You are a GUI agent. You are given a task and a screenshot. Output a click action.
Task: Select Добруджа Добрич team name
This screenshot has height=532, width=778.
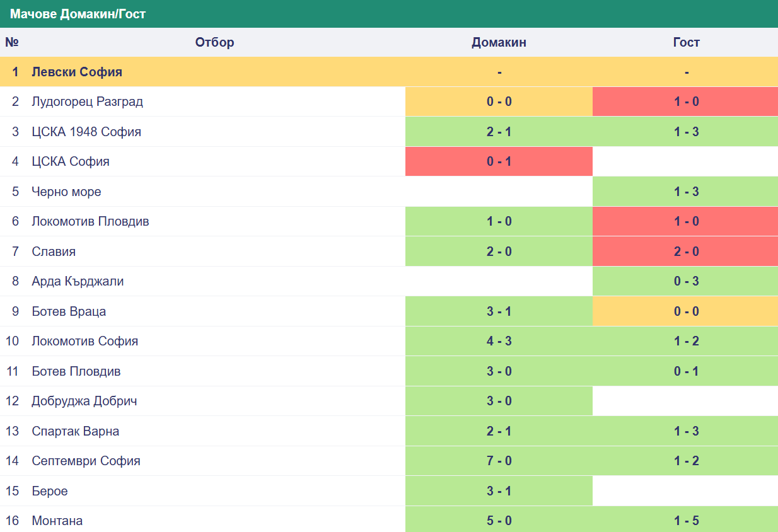tap(84, 401)
